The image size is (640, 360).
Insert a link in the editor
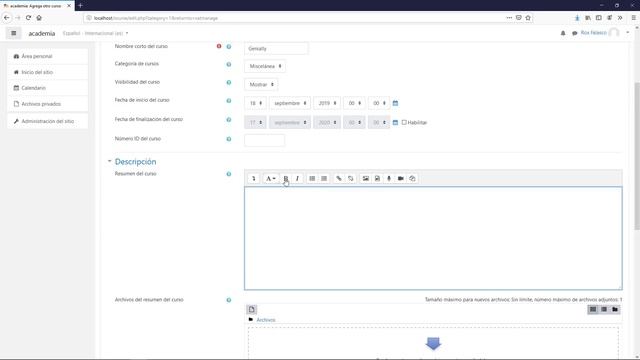coord(338,178)
